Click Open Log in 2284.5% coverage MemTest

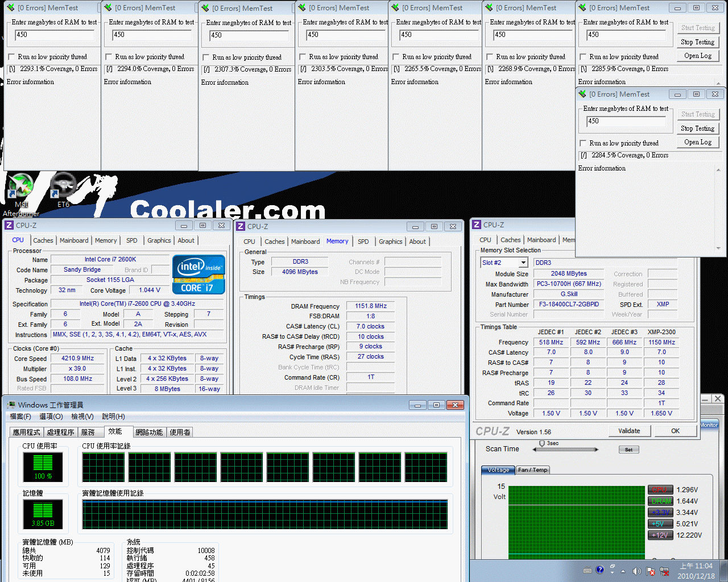pyautogui.click(x=697, y=142)
